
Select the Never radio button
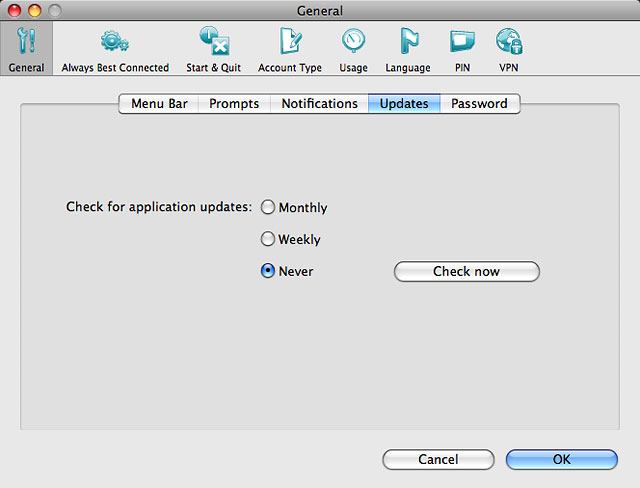tap(268, 271)
